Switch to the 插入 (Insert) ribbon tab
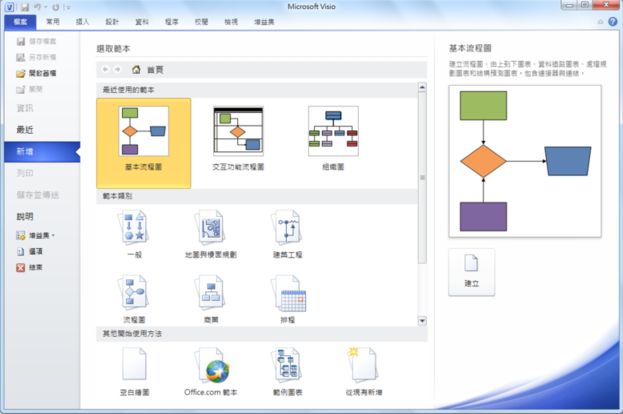The height and width of the screenshot is (414, 623). point(82,22)
